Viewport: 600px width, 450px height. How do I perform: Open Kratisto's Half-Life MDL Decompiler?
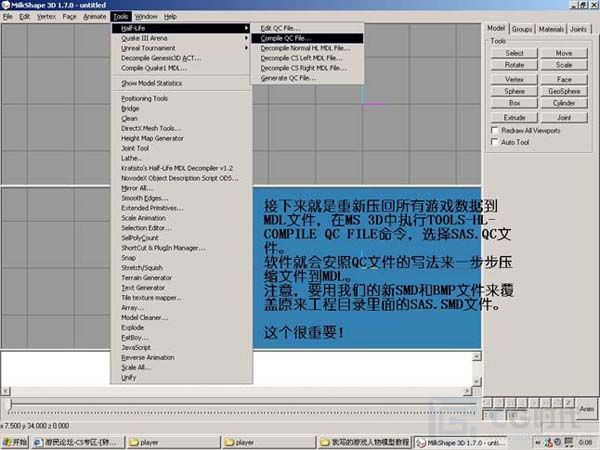tap(181, 168)
